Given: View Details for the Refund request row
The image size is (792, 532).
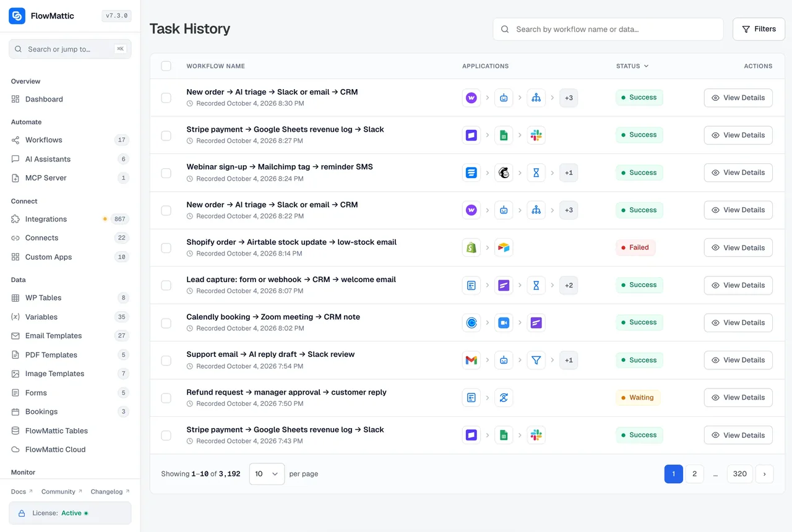Looking at the screenshot, I should [738, 398].
